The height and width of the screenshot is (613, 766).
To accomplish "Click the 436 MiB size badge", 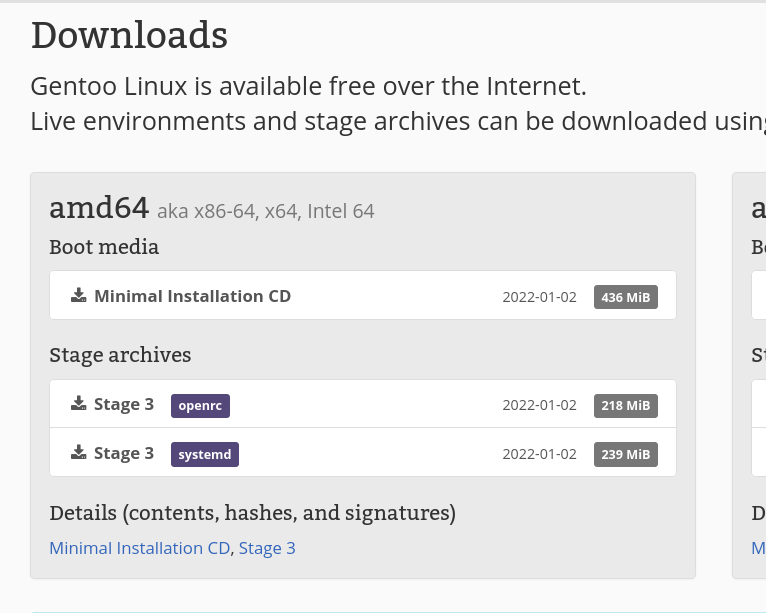I will (626, 297).
